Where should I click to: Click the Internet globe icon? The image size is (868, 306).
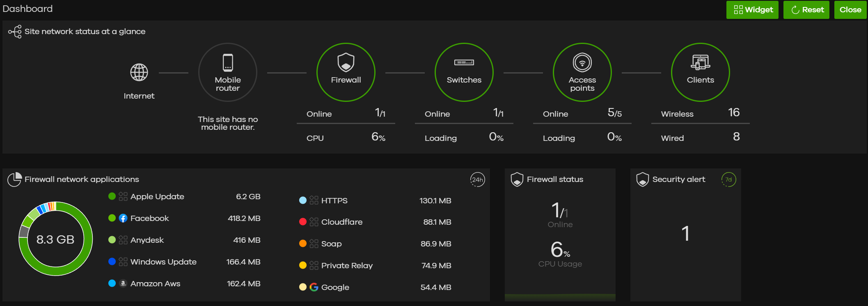point(139,72)
